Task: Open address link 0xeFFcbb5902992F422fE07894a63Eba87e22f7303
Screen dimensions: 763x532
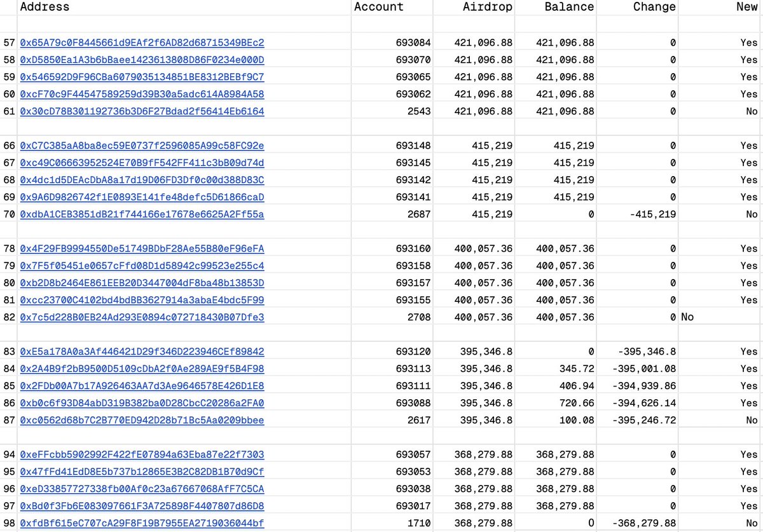Action: (x=142, y=454)
